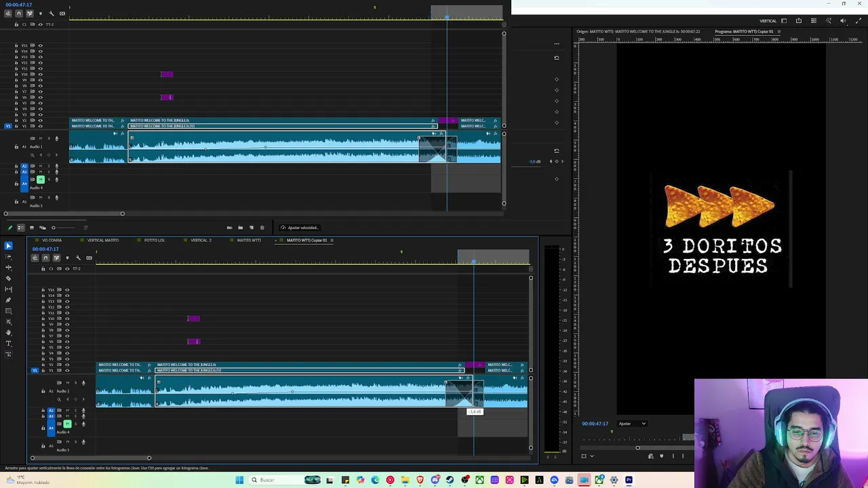Viewport: 868px width, 488px height.
Task: Toggle A4 track targeting button
Action: point(51,428)
